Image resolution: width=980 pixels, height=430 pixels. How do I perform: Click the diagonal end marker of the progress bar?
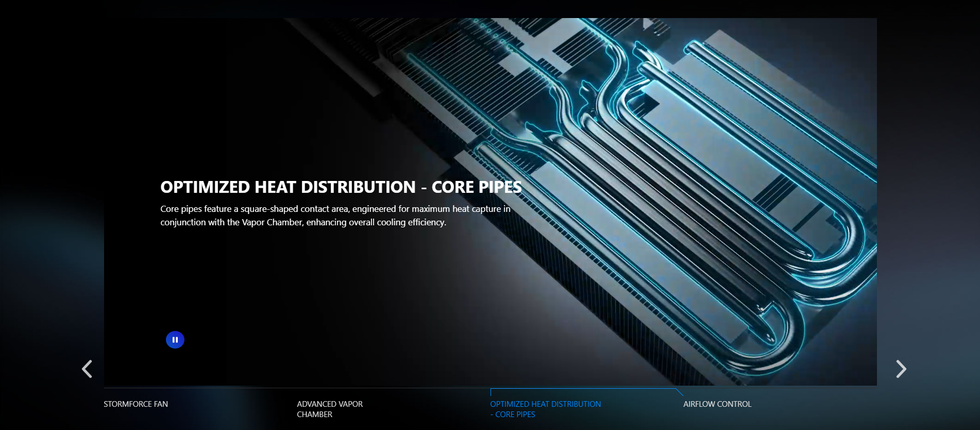[680, 392]
